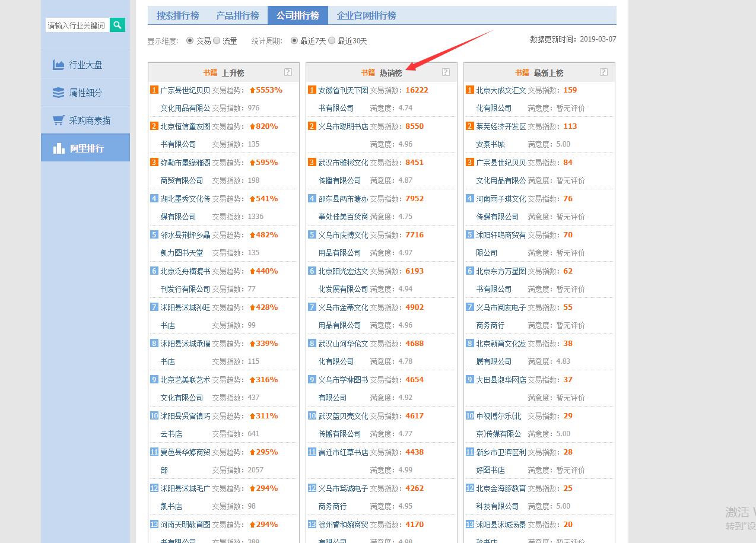Open company 沭阳县沭城承瑞书店

pos(185,353)
